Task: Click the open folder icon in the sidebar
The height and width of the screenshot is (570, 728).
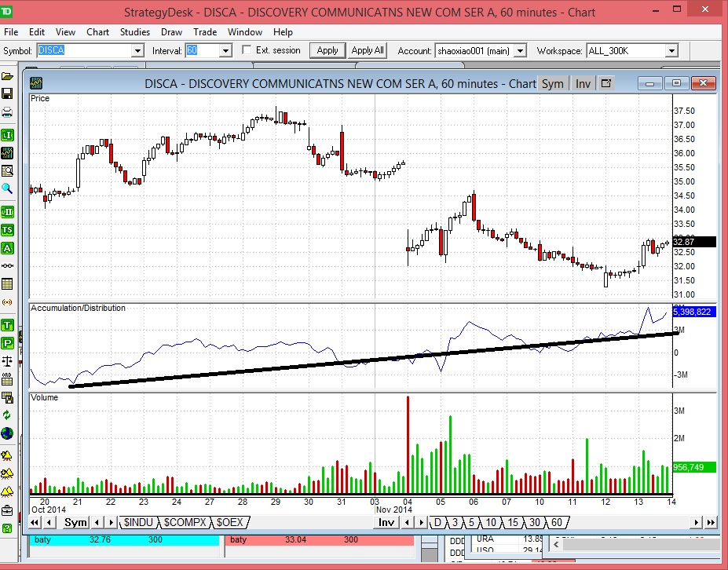Action: [x=7, y=77]
